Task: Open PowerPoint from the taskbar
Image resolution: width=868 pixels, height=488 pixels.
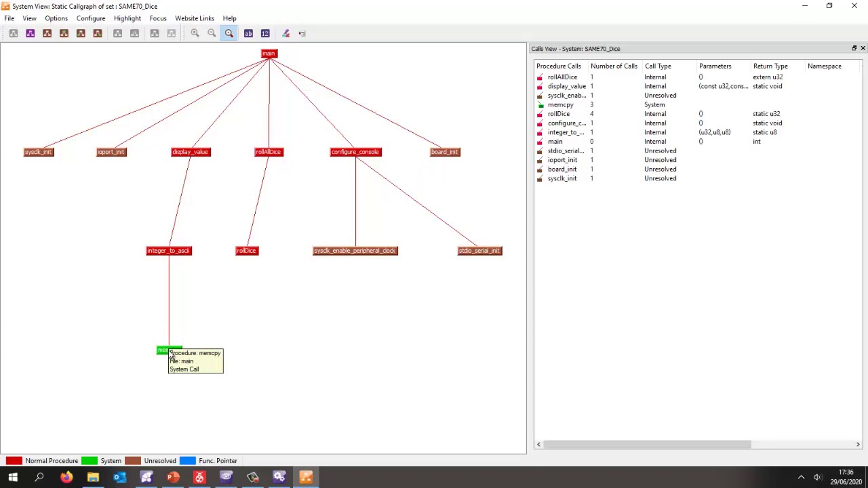Action: pyautogui.click(x=173, y=477)
